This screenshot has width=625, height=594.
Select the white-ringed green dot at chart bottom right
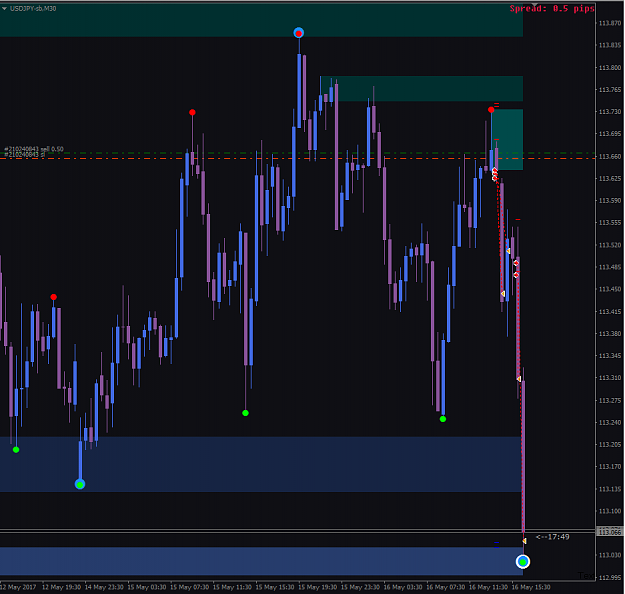click(523, 562)
